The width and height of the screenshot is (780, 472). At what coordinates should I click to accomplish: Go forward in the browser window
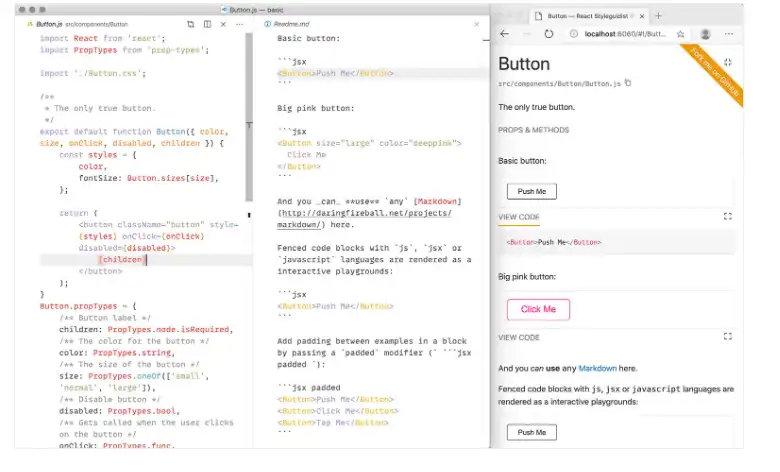pos(527,34)
